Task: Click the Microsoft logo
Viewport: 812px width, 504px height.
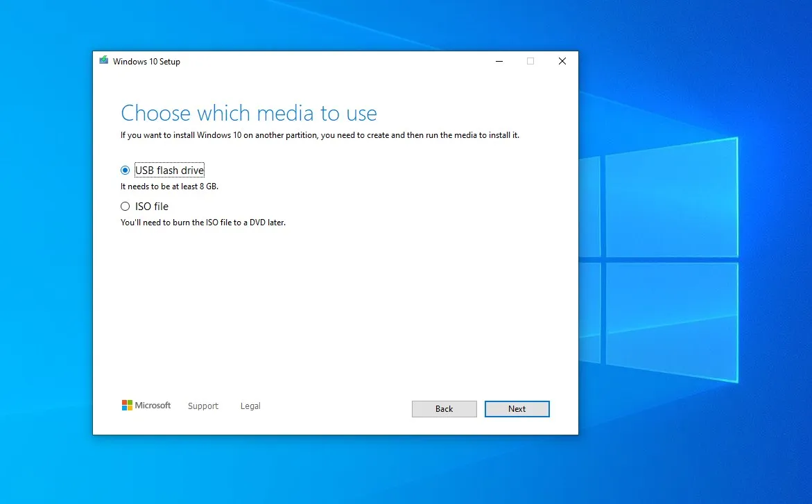Action: click(x=146, y=406)
